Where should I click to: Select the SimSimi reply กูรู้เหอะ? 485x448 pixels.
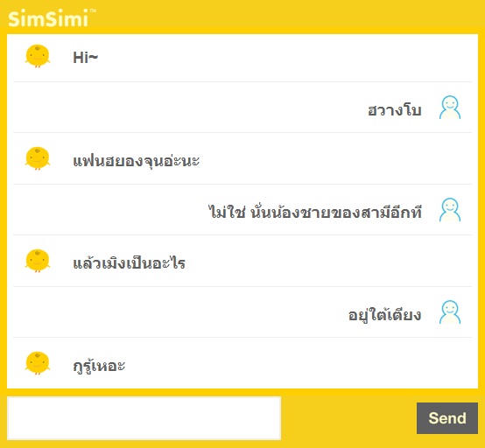99,366
